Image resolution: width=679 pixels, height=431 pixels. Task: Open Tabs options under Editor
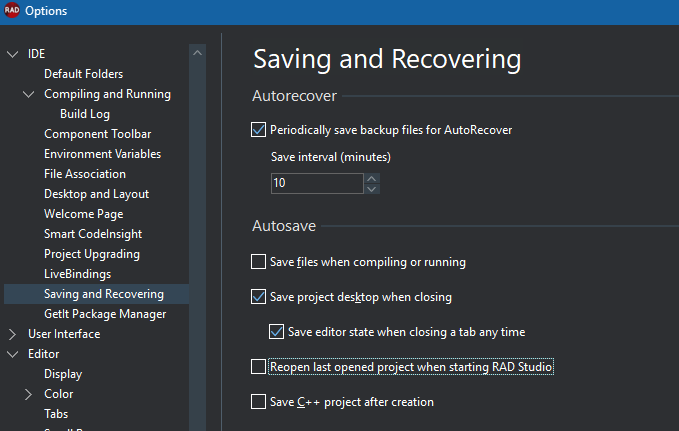(56, 414)
